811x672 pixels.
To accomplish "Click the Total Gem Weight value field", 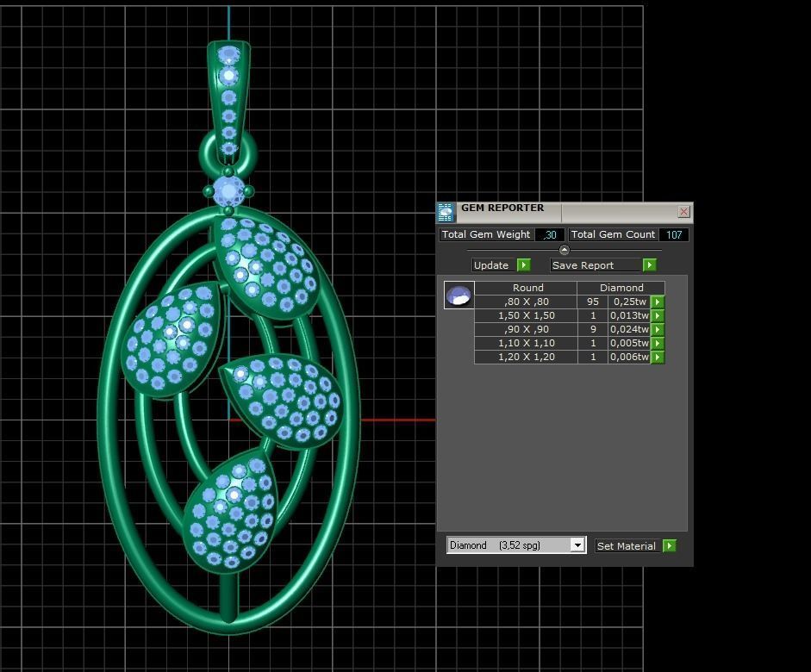I will pos(549,234).
